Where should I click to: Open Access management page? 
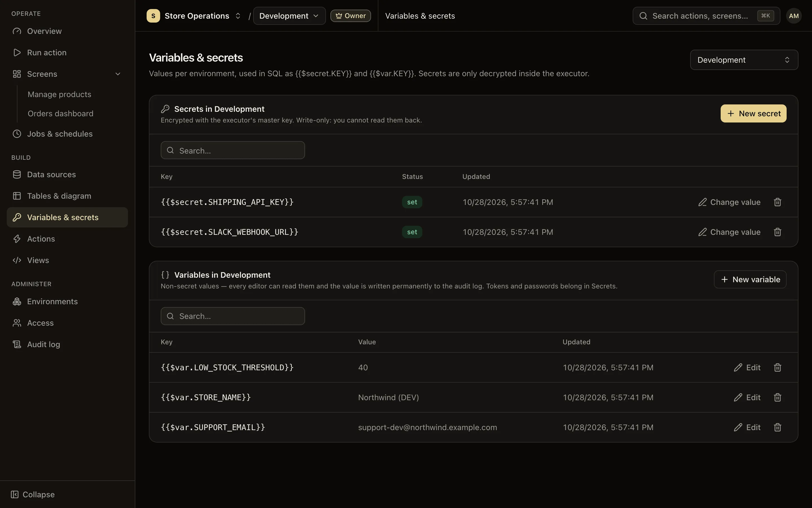pyautogui.click(x=67, y=323)
